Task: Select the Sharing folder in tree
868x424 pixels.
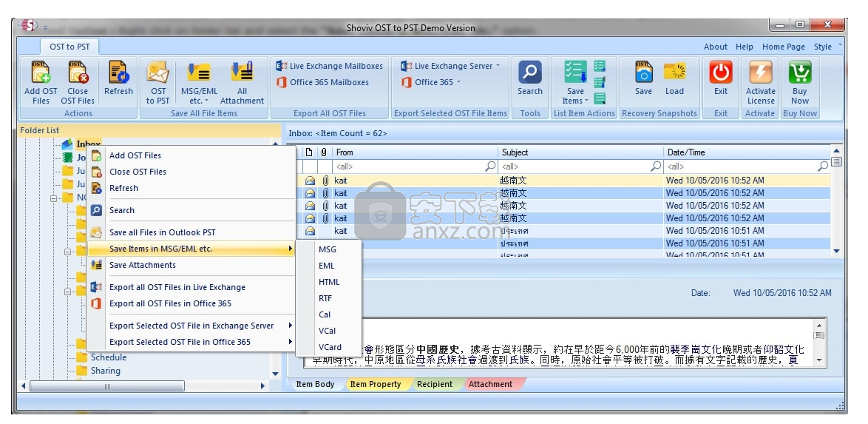Action: tap(105, 371)
